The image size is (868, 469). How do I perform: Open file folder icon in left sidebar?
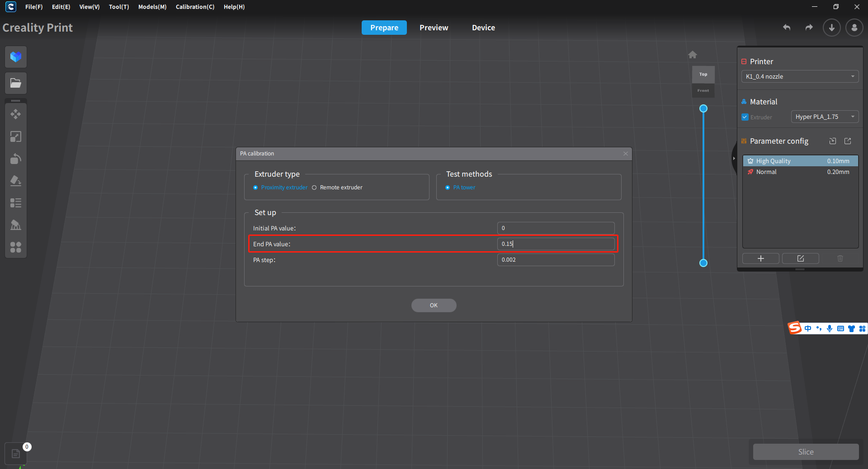click(x=16, y=83)
